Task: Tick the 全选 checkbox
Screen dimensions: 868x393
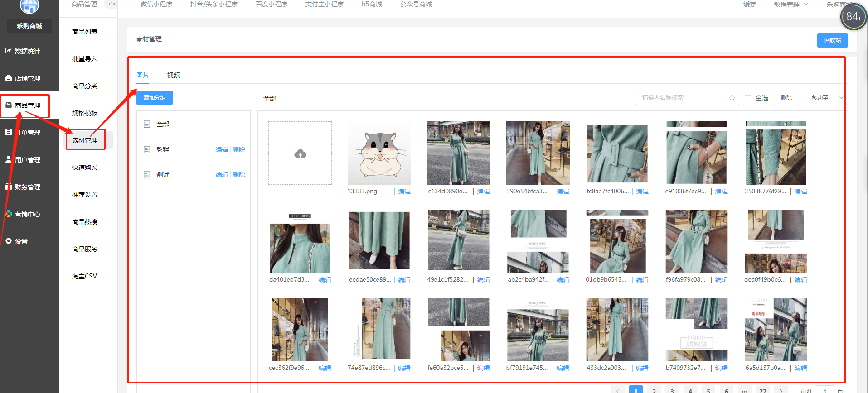Action: point(748,98)
